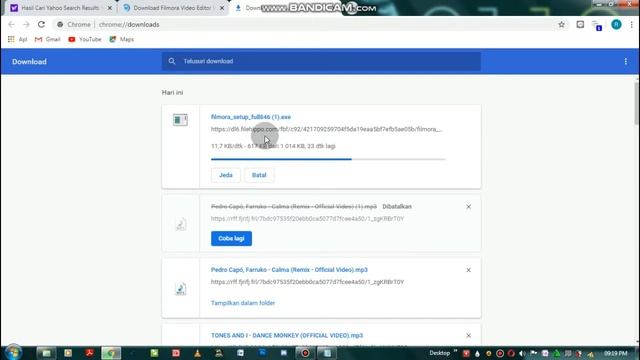Image resolution: width=640 pixels, height=360 pixels.
Task: Close the Yahoo Search Results tab
Action: click(x=109, y=8)
